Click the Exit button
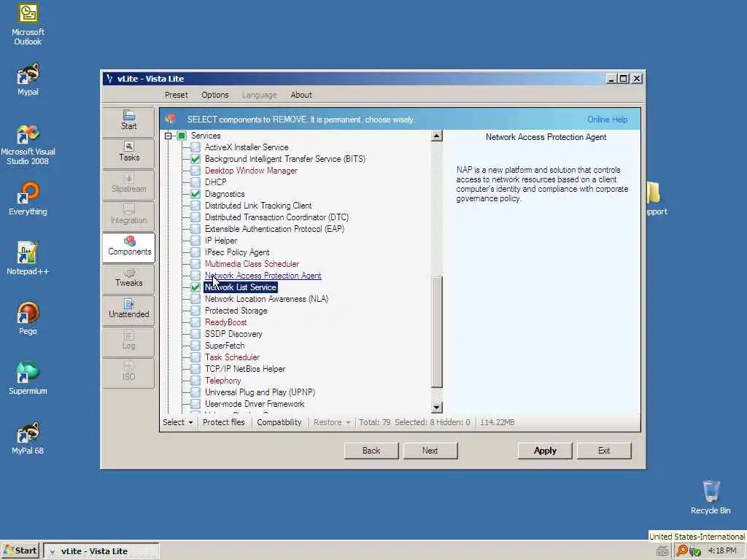747x560 pixels. pos(604,451)
